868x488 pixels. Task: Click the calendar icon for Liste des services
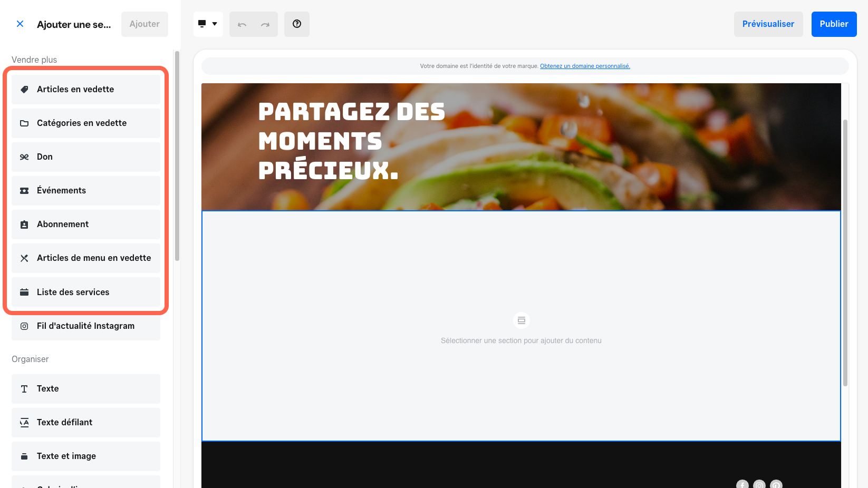click(24, 292)
